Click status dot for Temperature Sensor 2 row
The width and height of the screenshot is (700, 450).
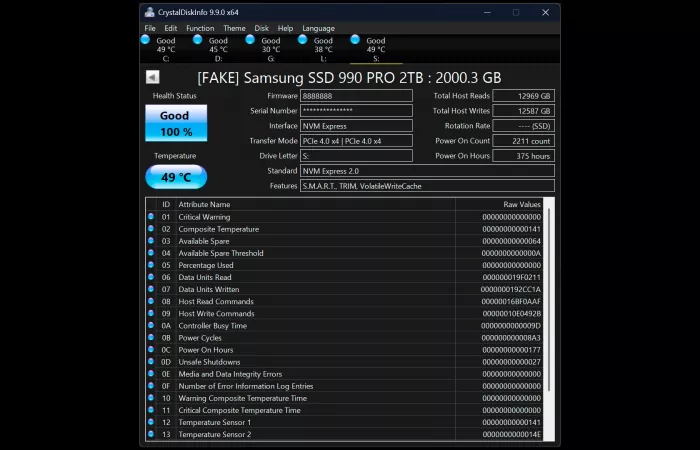tap(151, 434)
